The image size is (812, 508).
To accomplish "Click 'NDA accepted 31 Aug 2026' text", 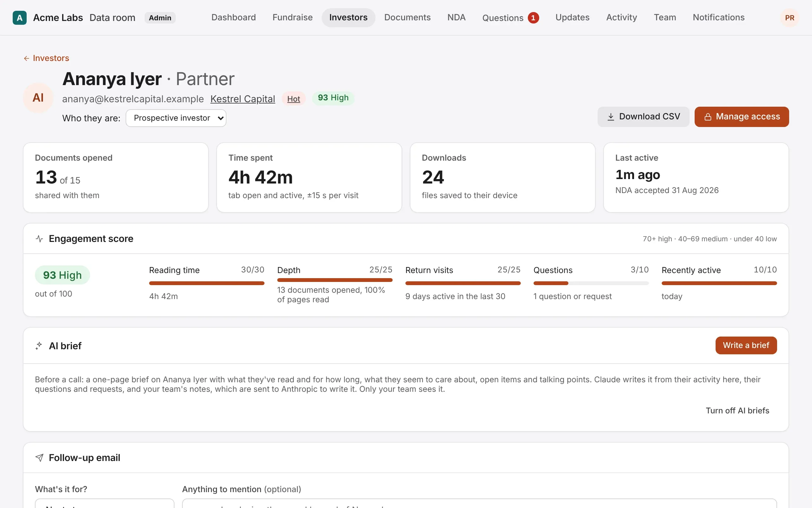I will click(667, 190).
